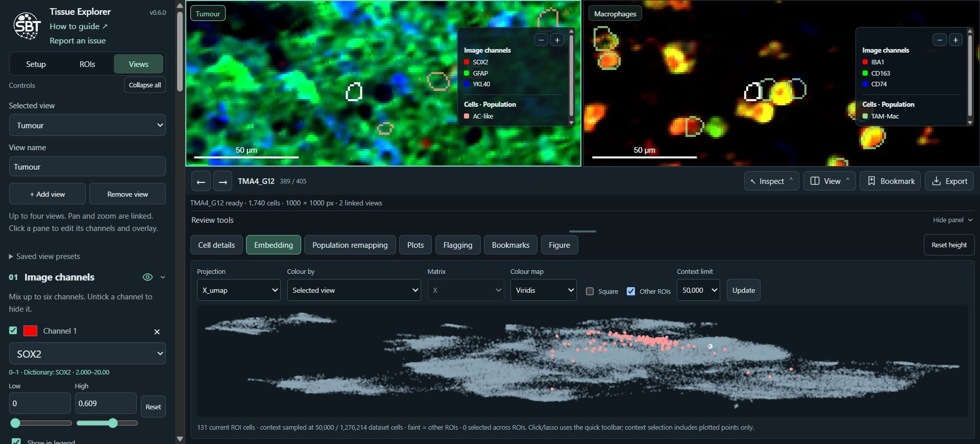Open the Inspect tool menu
Viewport: 980px width, 444px height.
point(771,181)
